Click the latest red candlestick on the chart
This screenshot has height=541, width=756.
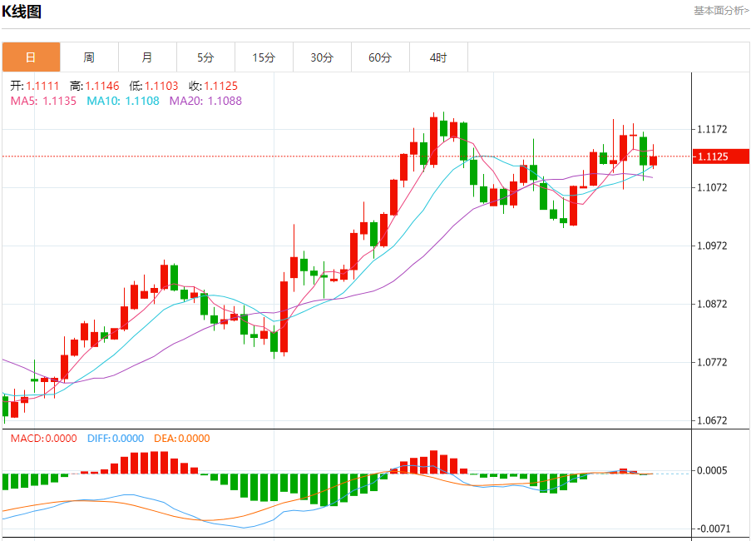point(654,161)
